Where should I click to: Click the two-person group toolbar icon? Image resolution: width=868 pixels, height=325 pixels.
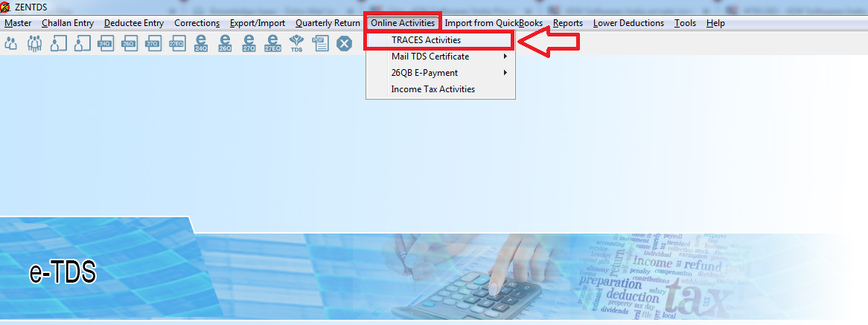11,43
